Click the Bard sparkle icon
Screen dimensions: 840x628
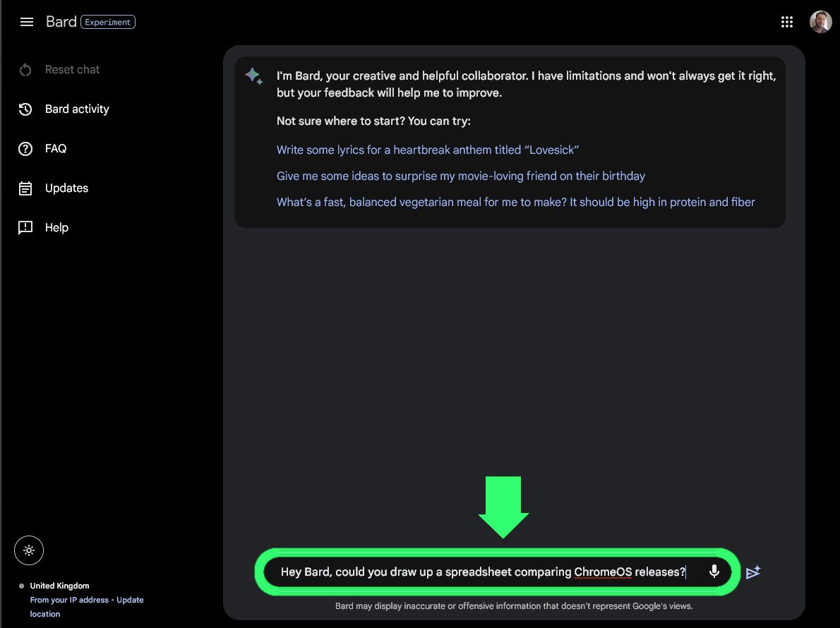pyautogui.click(x=253, y=76)
